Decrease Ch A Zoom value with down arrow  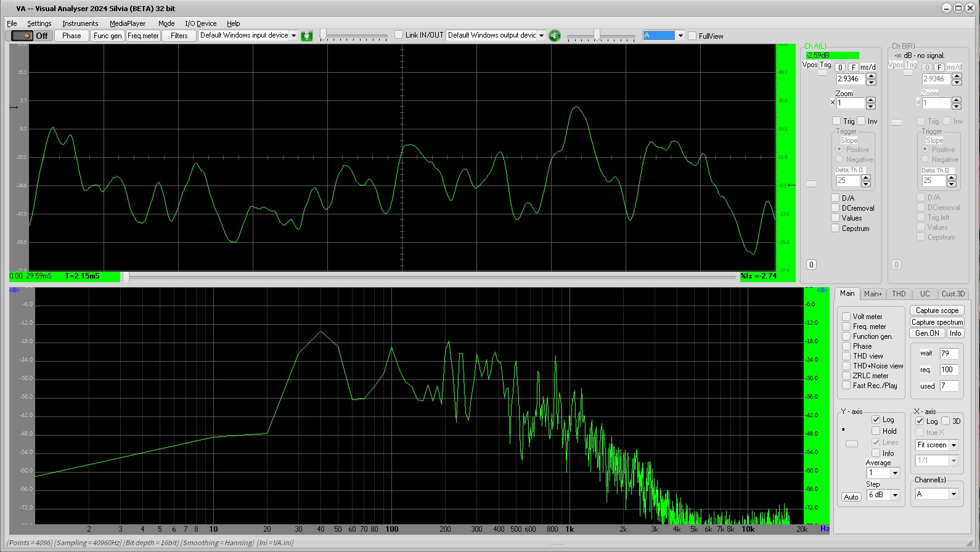coord(871,106)
